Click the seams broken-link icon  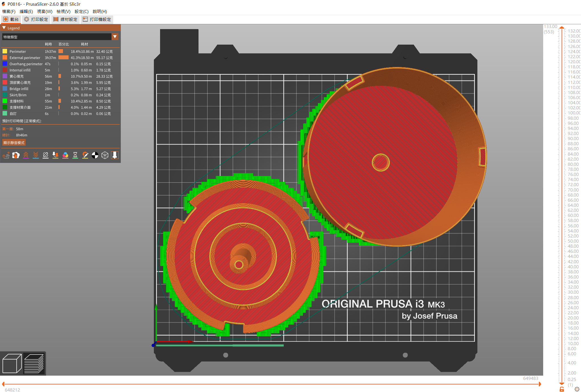[x=45, y=155]
